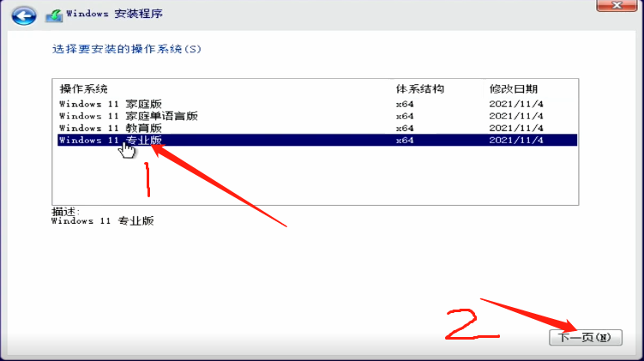
Task: Click the Windows Setup installer icon
Action: 54,15
